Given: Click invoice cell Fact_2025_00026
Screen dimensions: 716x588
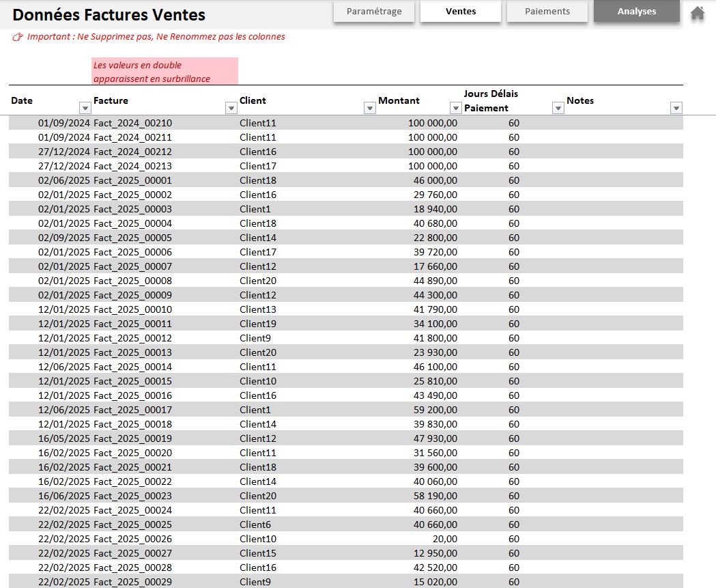Looking at the screenshot, I should [133, 539].
